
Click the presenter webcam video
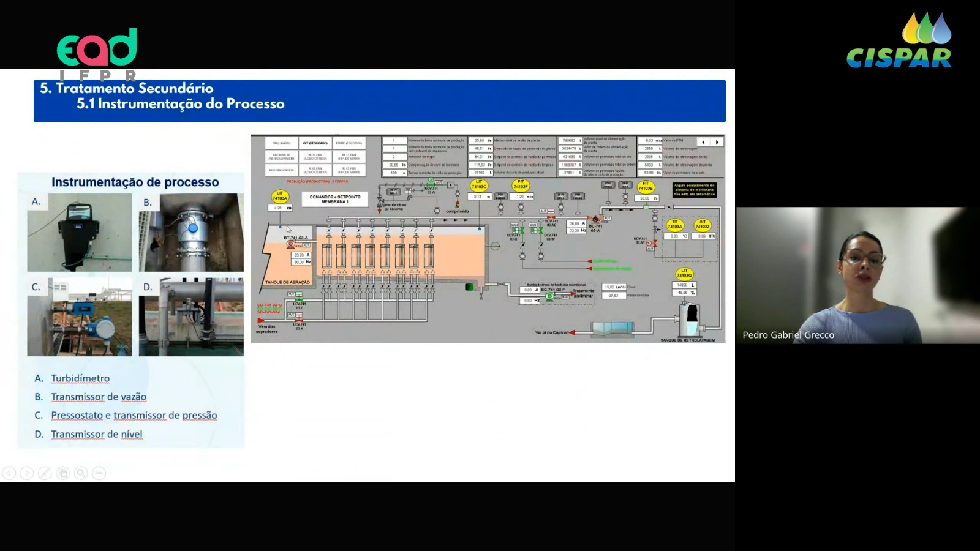click(858, 275)
